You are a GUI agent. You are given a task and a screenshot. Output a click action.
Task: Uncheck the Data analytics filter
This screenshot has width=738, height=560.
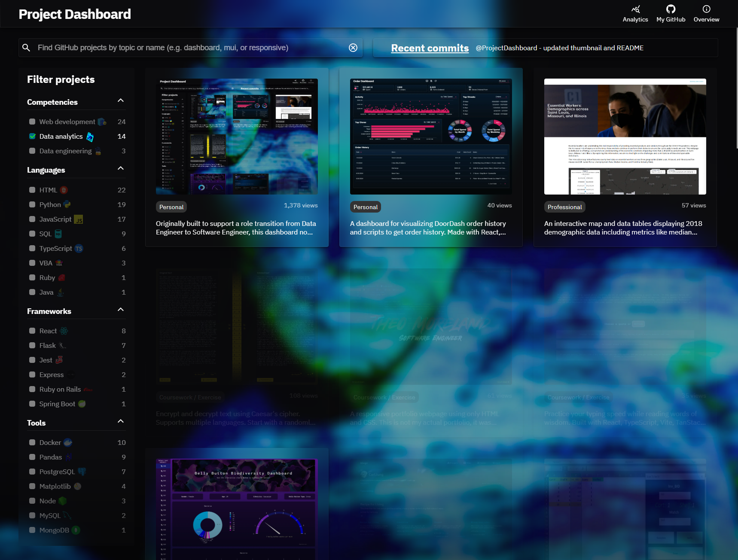coord(32,136)
